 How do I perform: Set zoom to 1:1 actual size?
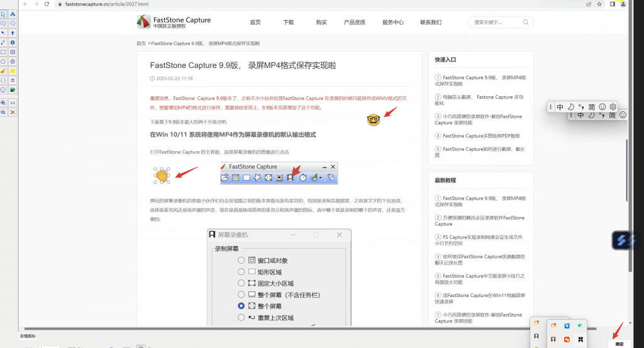point(13,103)
